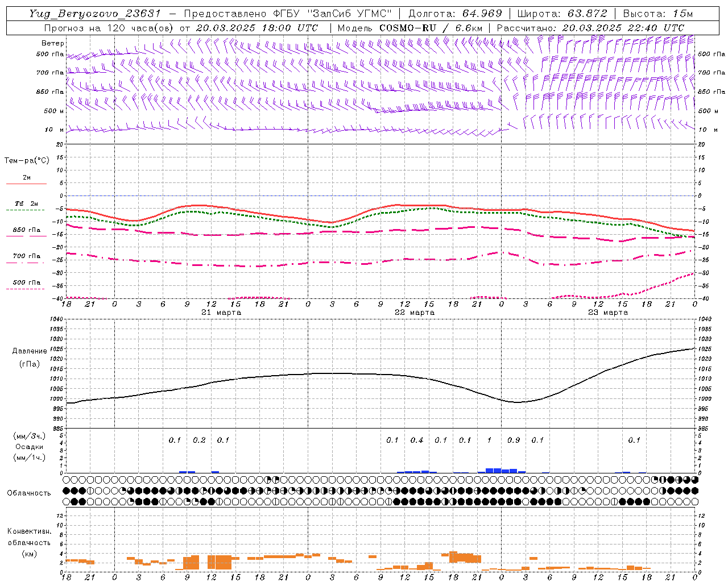Click the 'Предоставлено ФГБУ "ЗапСиб УГМС"' text
This screenshot has height=582, width=728.
(288, 14)
